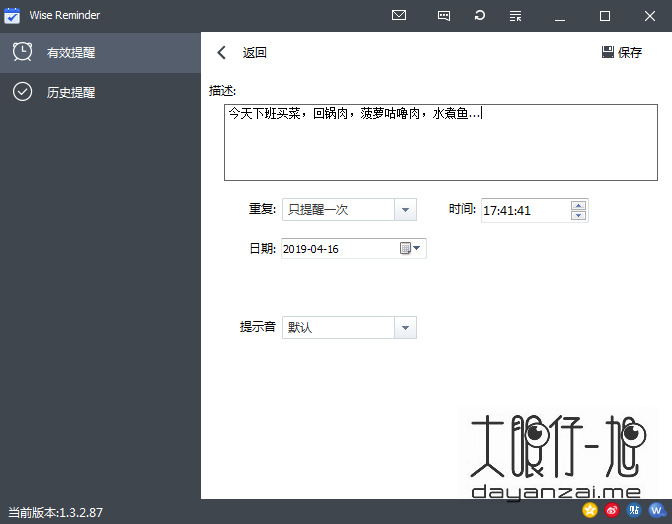The width and height of the screenshot is (672, 524).
Task: Save the reminder with 保存 button
Action: click(x=621, y=52)
